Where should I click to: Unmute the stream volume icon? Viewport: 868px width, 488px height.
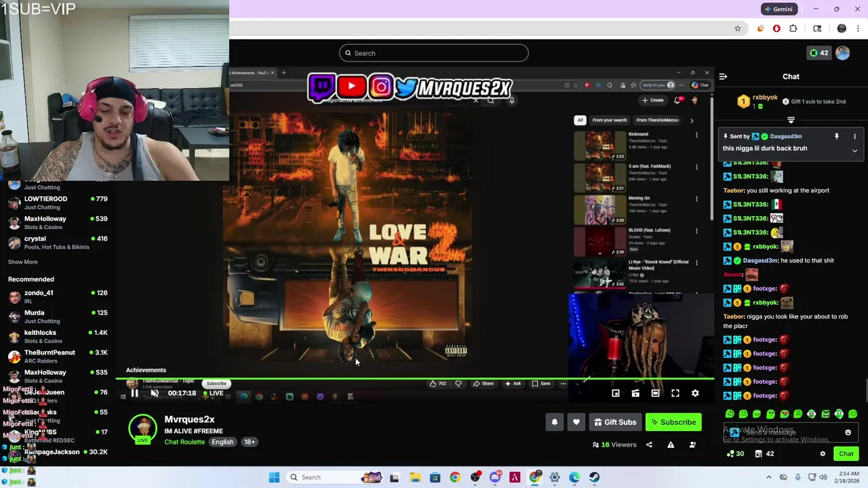(x=155, y=393)
